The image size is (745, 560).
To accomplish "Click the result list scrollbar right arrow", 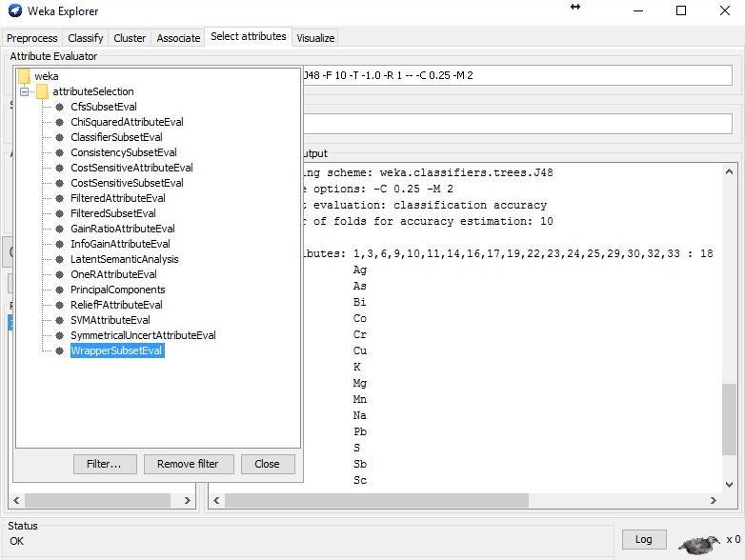I will (187, 500).
